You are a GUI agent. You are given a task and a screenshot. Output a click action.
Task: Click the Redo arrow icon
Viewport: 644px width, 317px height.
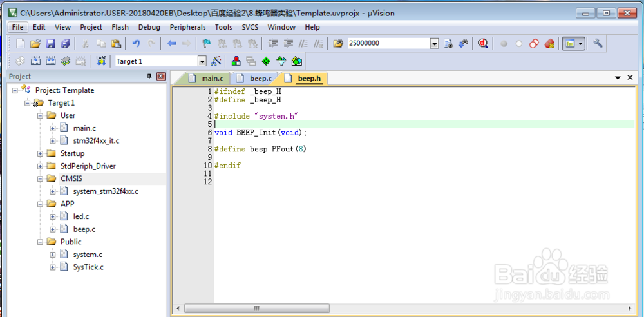point(151,44)
